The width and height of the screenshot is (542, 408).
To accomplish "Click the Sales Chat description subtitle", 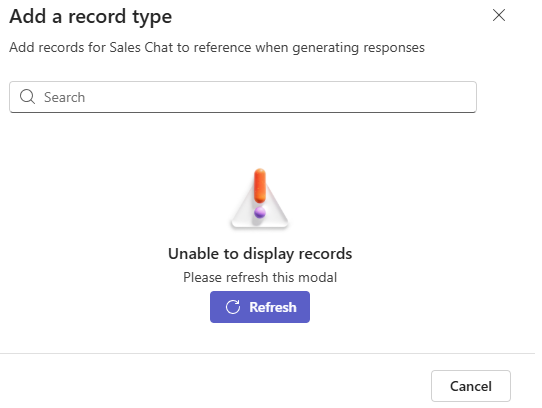I will pos(217,47).
